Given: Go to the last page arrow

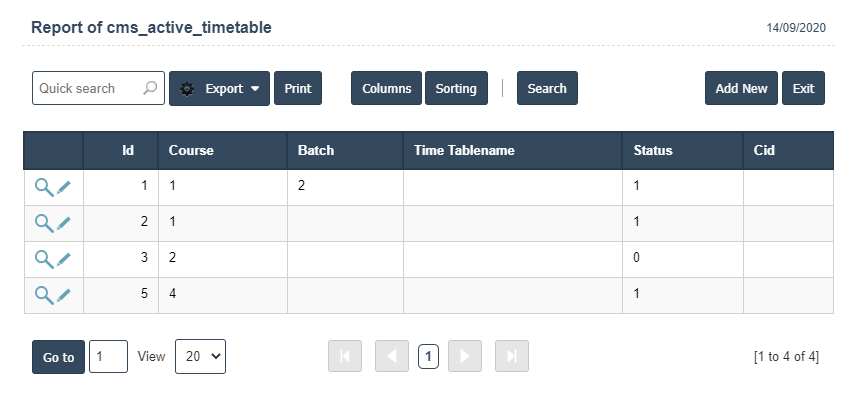Looking at the screenshot, I should click(x=512, y=357).
